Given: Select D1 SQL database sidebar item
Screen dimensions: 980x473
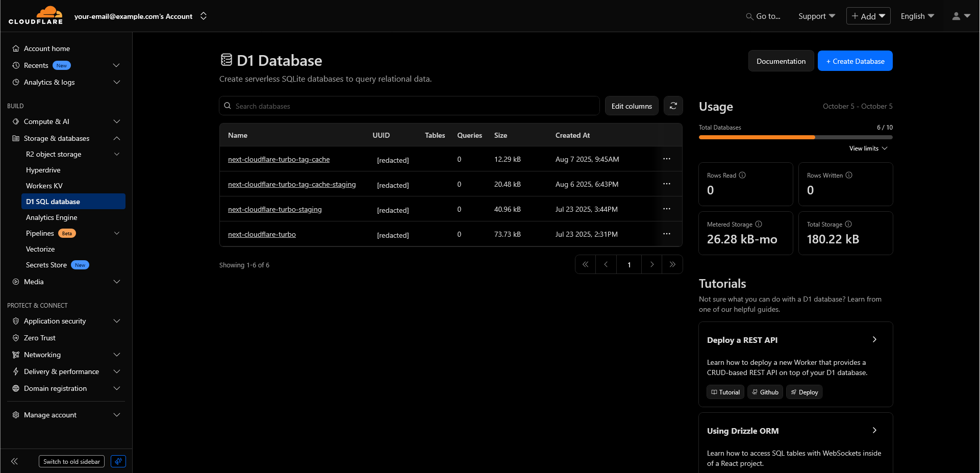Looking at the screenshot, I should pyautogui.click(x=73, y=202).
